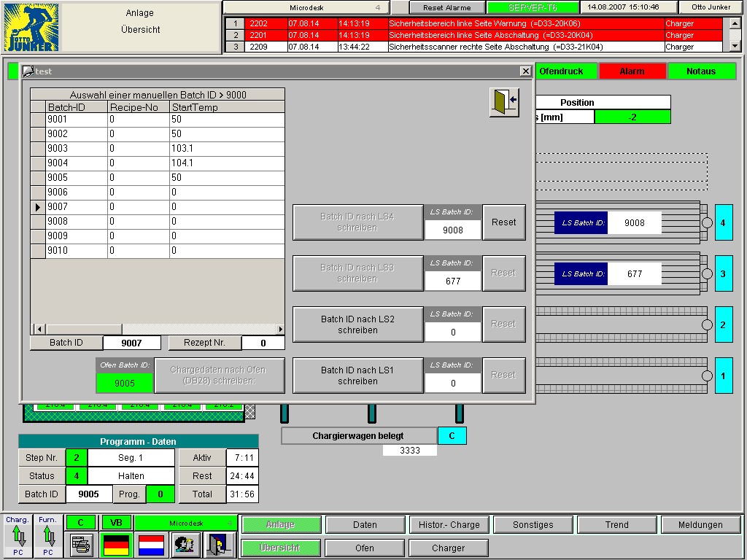Select the Dutch flag language button
Screen dimensions: 747x560
click(x=151, y=545)
